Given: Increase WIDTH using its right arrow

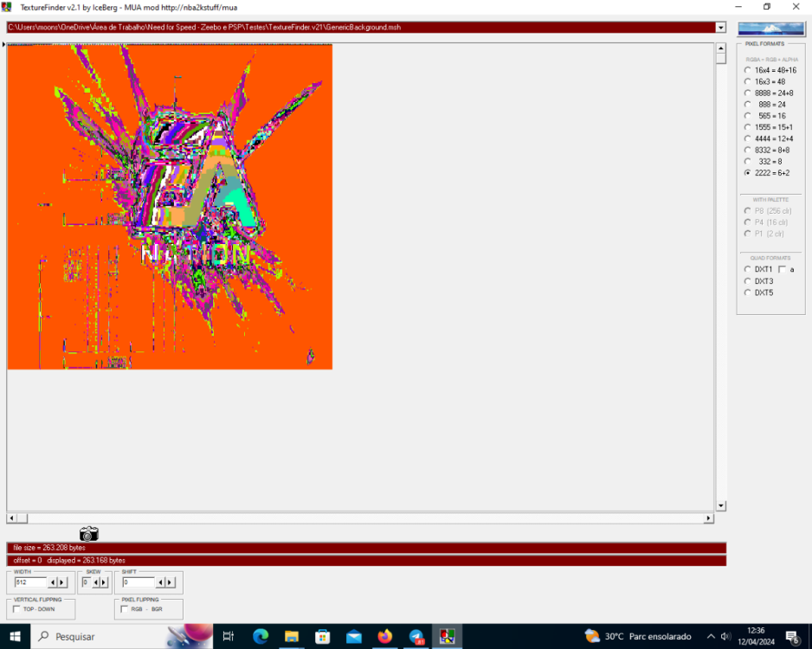Looking at the screenshot, I should (63, 582).
